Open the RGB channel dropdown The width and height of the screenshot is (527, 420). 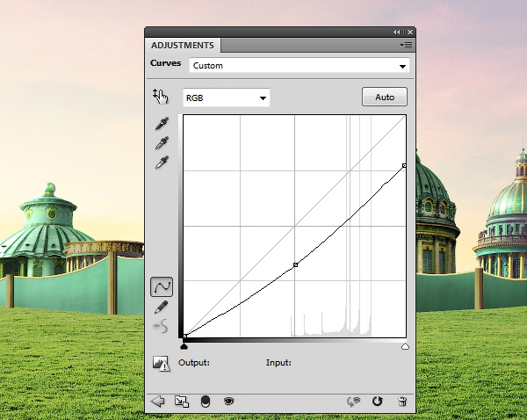click(227, 98)
